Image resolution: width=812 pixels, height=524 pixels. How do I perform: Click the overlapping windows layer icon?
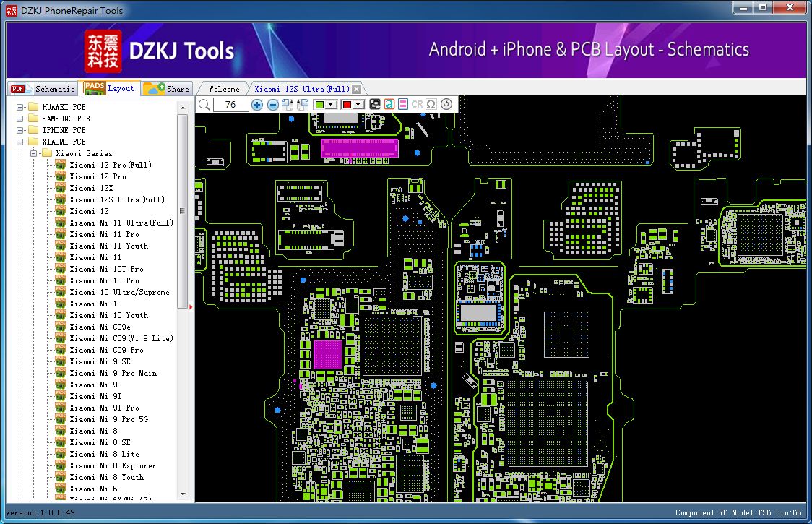[375, 105]
